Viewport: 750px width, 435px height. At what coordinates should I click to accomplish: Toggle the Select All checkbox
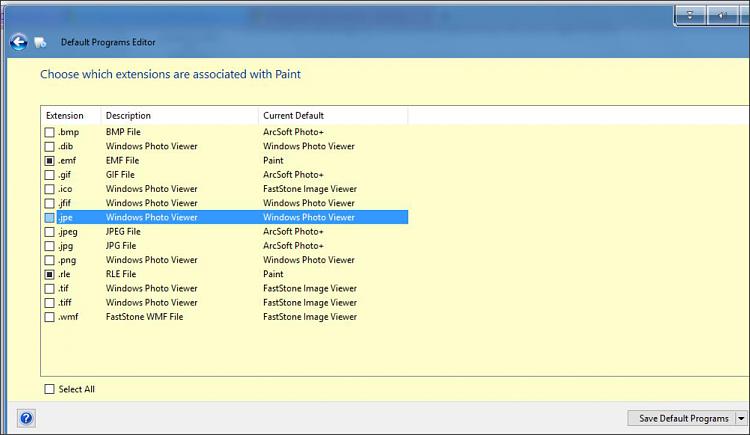tap(49, 389)
